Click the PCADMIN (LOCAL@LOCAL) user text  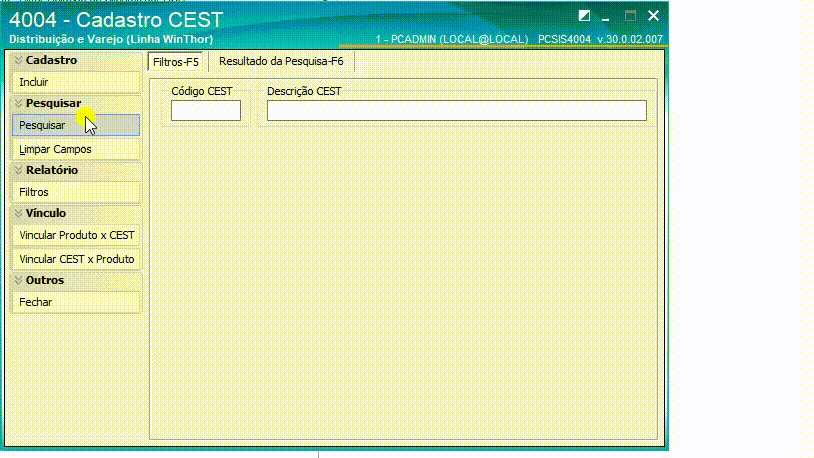tap(451, 39)
